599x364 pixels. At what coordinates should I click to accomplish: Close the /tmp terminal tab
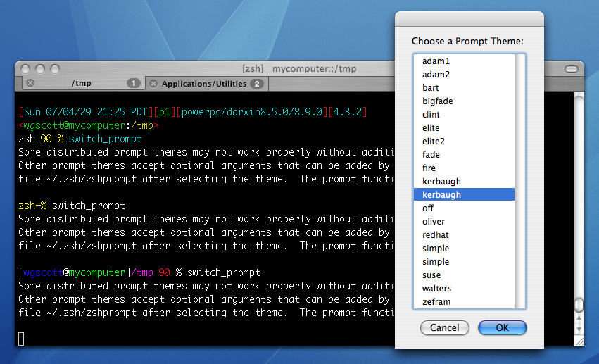click(30, 83)
